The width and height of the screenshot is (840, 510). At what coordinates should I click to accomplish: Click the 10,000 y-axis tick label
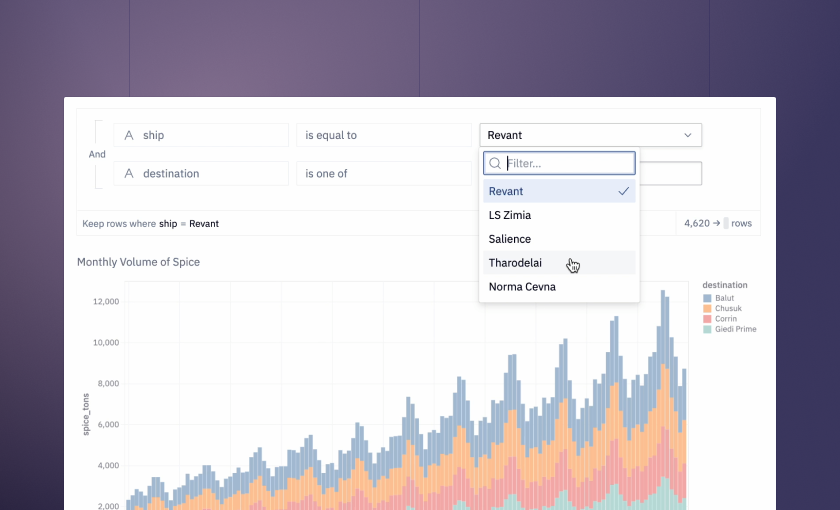tap(106, 342)
